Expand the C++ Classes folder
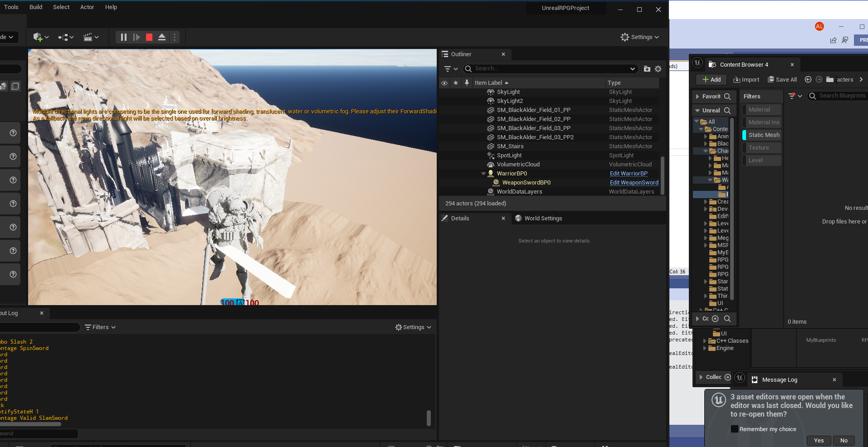Viewport: 868px width, 447px height. (x=705, y=341)
